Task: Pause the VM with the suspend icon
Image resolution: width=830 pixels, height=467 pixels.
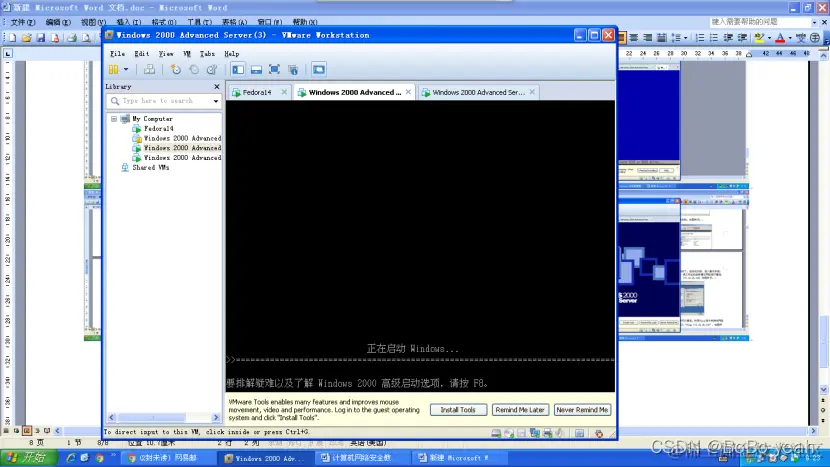Action: 113,69
